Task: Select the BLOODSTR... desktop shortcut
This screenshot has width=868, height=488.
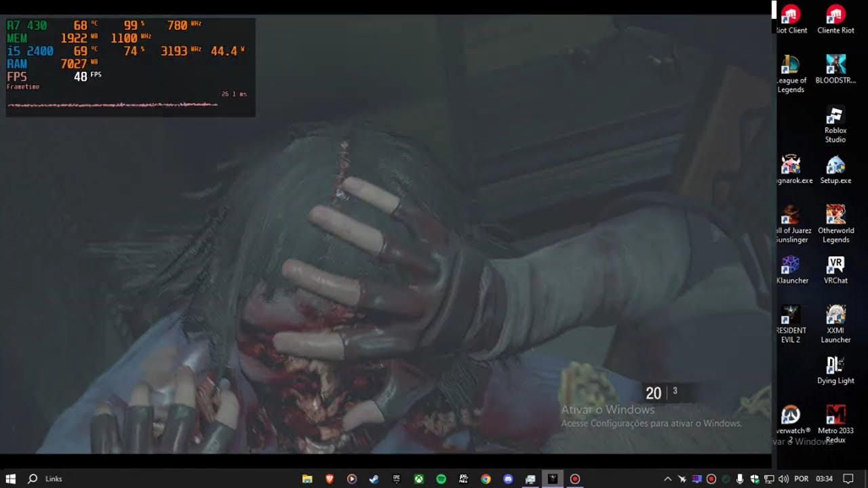Action: click(835, 69)
